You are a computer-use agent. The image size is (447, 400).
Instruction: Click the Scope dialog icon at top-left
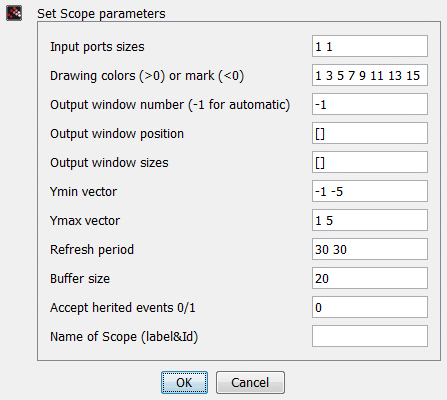coord(14,13)
